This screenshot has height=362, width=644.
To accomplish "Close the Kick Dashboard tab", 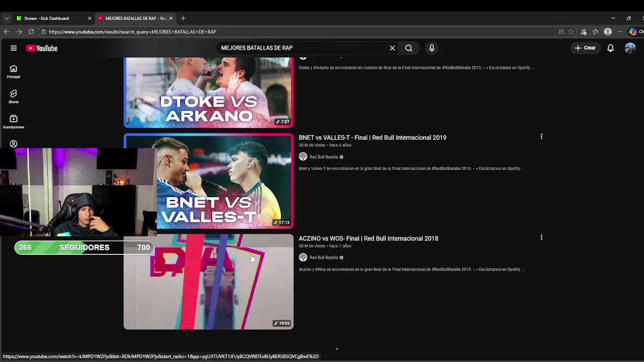I will click(x=90, y=18).
